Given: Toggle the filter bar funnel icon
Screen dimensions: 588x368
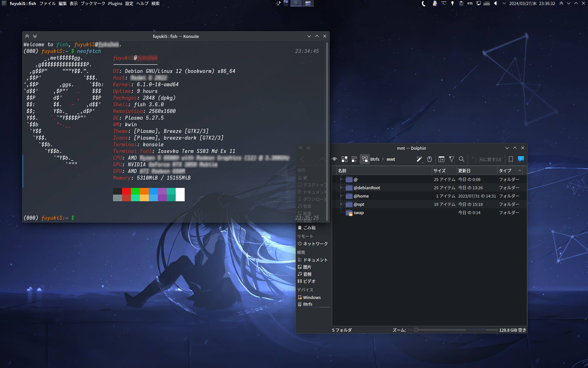Looking at the screenshot, I should 451,159.
